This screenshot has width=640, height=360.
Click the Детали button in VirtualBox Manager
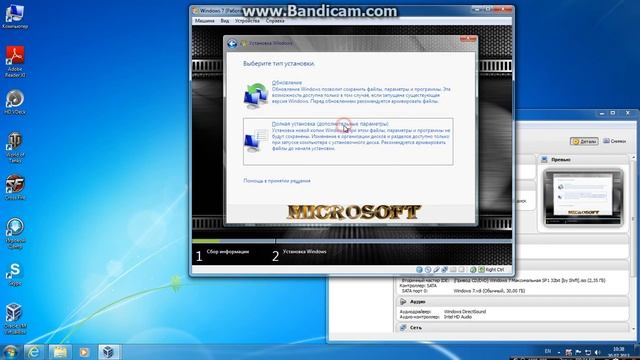tap(584, 141)
